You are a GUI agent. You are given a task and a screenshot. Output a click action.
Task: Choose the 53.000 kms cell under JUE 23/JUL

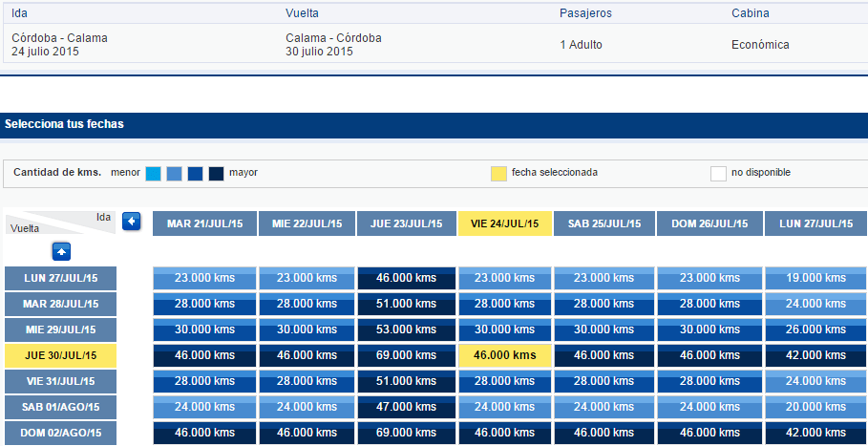pos(407,329)
